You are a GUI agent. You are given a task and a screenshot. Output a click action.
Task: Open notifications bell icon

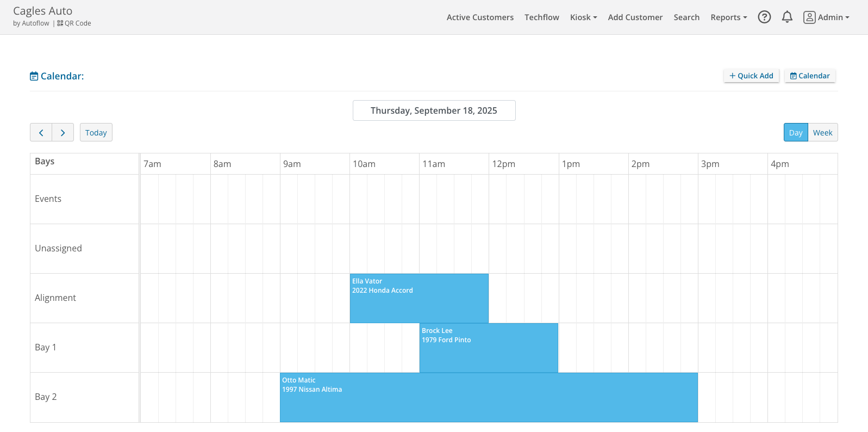coord(786,17)
